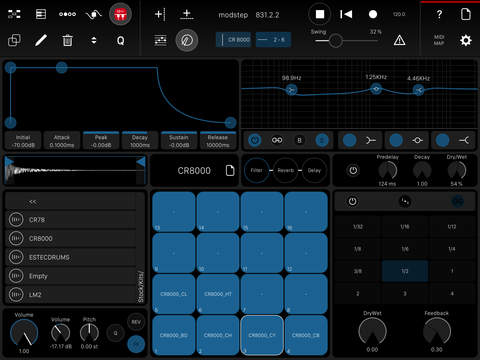Toggle the high shelf band enable circle
Image resolution: width=480 pixels, height=360 pixels.
pos(443,140)
